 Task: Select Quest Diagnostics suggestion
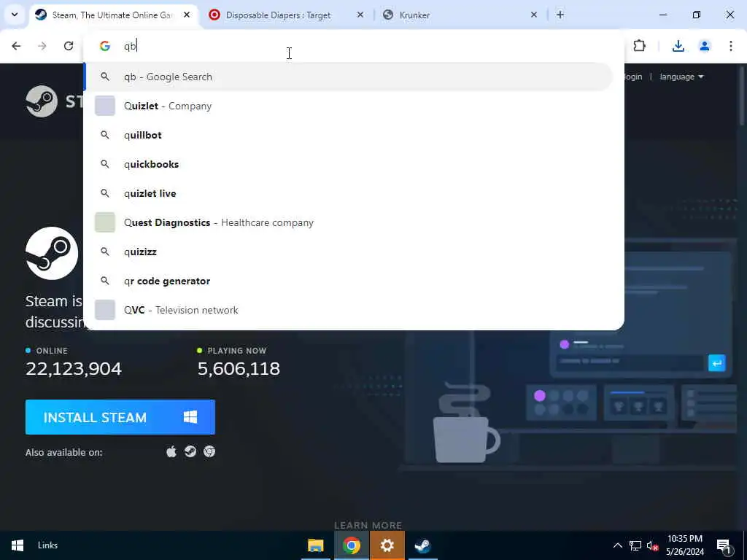point(349,222)
